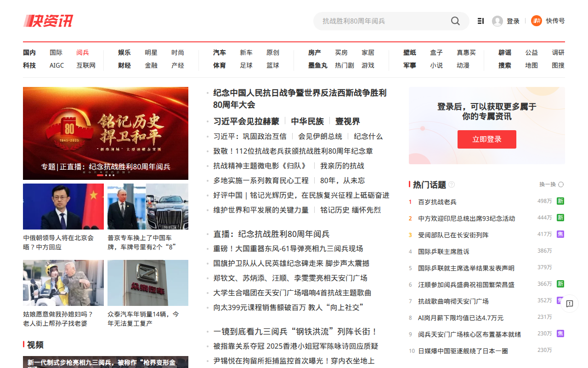The width and height of the screenshot is (588, 368).
Task: Click the 登录 text link
Action: (513, 21)
